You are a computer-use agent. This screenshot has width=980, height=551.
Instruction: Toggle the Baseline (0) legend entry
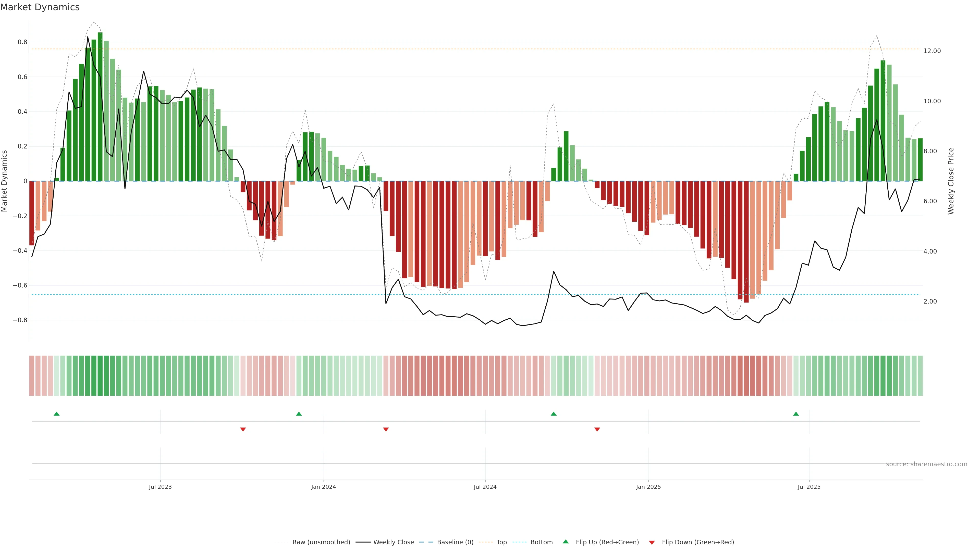pyautogui.click(x=455, y=542)
